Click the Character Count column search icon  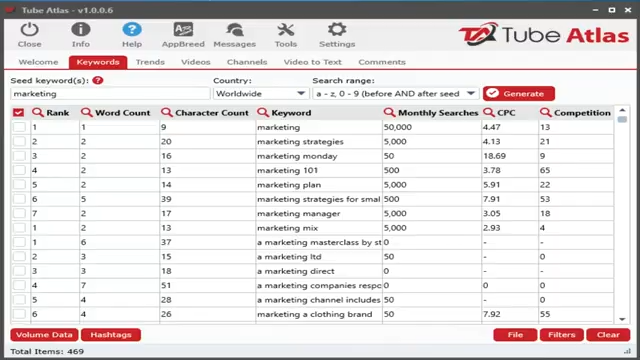coord(167,113)
